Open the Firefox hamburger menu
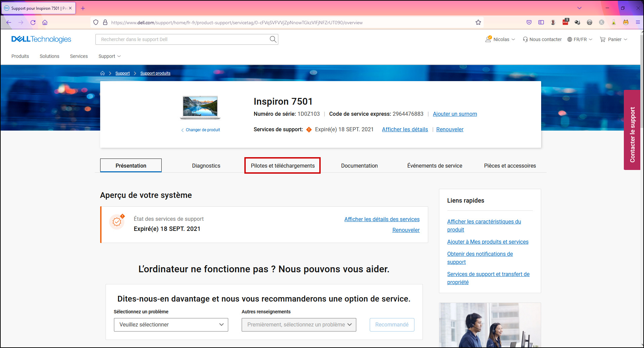This screenshot has width=644, height=348. click(638, 23)
